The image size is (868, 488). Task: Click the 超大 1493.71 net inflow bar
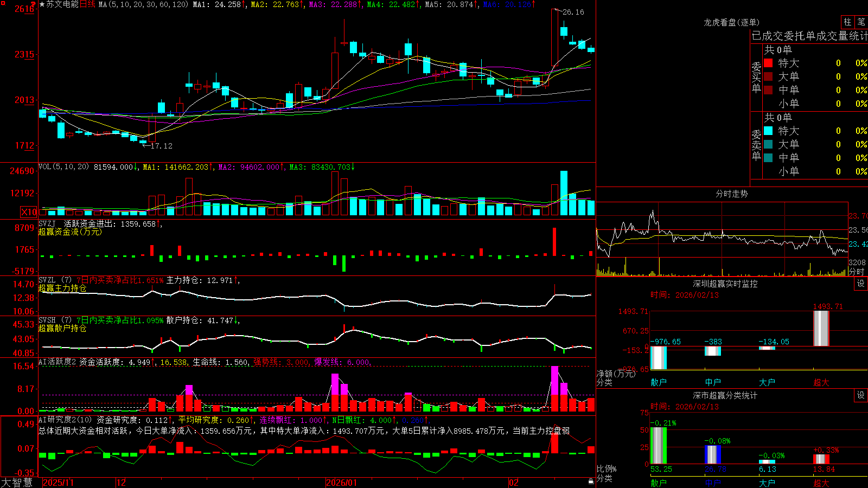(x=821, y=329)
